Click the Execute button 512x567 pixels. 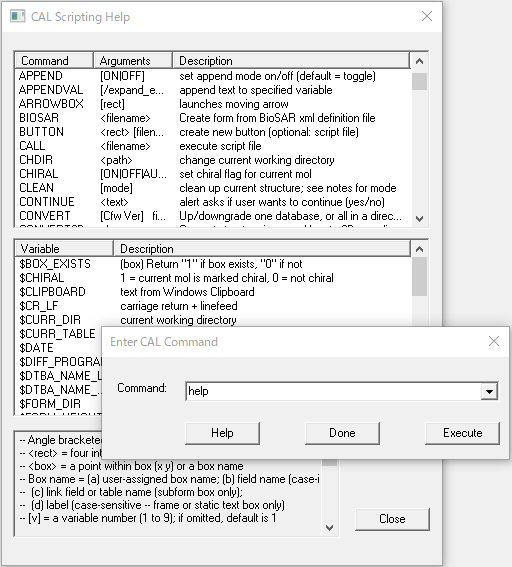click(x=462, y=433)
